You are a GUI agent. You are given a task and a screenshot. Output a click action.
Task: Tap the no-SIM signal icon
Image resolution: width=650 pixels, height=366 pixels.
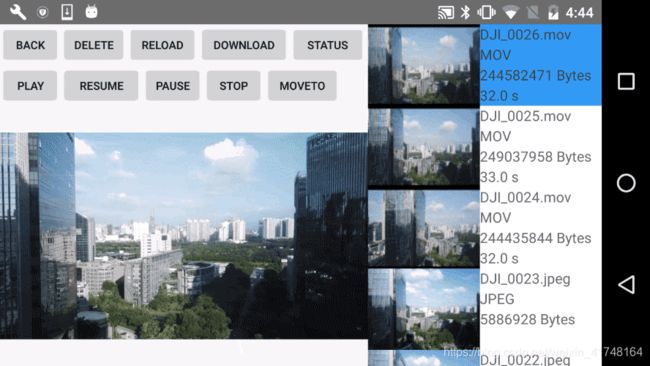pos(533,12)
